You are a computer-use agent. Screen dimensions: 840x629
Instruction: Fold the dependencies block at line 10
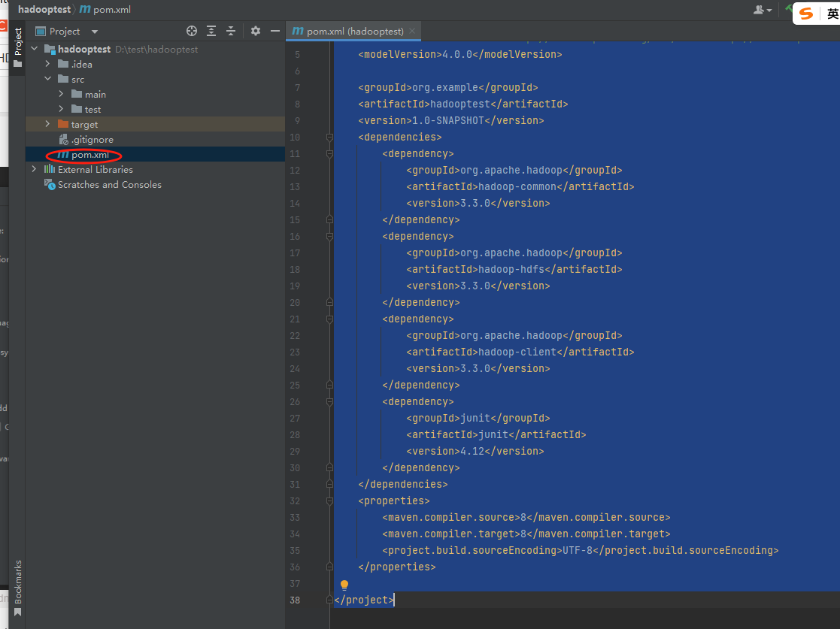329,137
